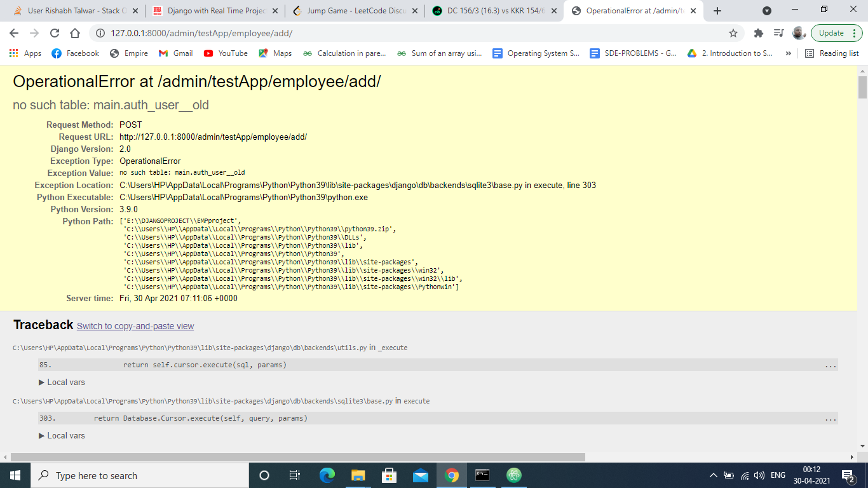Image resolution: width=868 pixels, height=488 pixels.
Task: Open the Gmail bookmark
Action: coord(176,53)
